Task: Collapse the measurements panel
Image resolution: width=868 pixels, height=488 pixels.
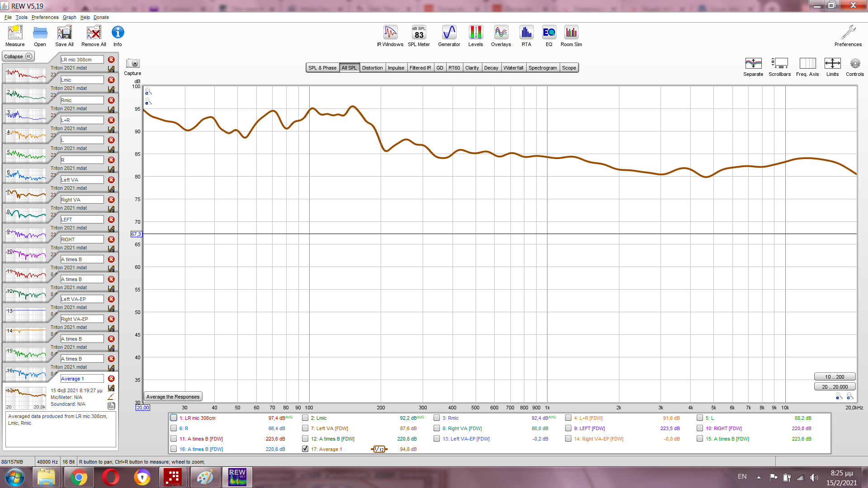Action: (18, 56)
